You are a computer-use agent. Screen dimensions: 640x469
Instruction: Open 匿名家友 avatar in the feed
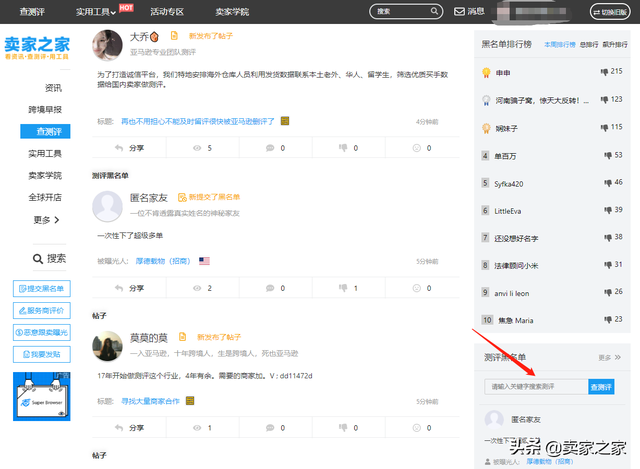click(107, 207)
